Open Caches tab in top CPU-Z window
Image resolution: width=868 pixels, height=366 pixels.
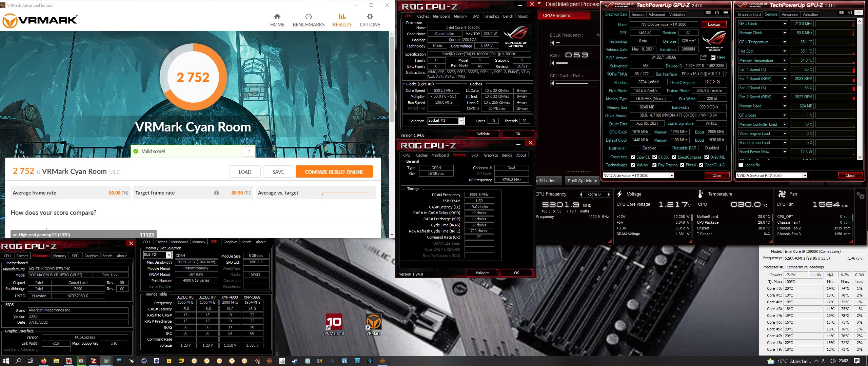tap(423, 16)
